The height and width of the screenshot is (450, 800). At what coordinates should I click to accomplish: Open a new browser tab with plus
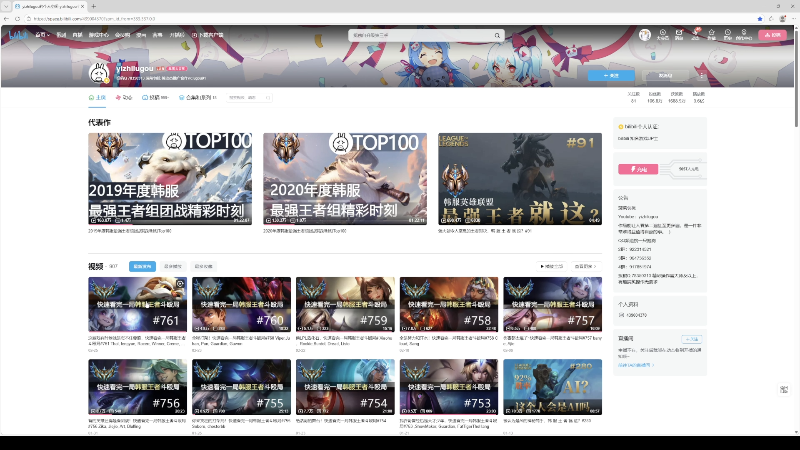93,6
